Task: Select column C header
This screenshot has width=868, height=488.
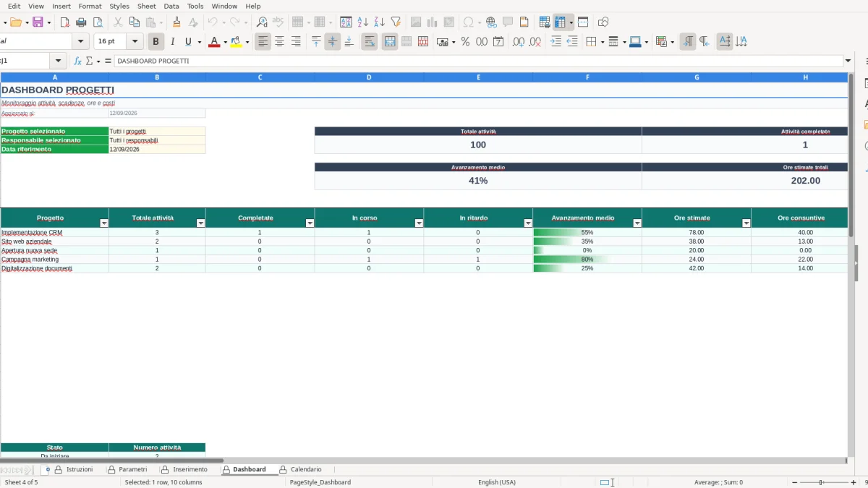Action: click(x=260, y=77)
